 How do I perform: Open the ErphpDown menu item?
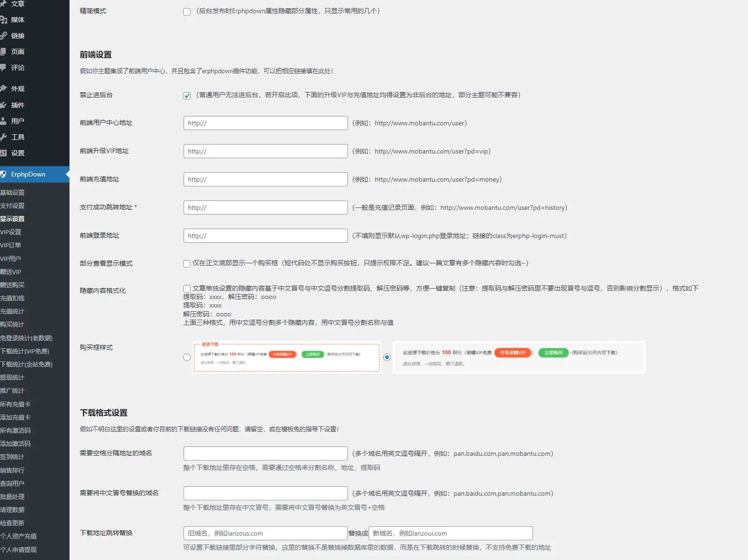click(x=35, y=174)
